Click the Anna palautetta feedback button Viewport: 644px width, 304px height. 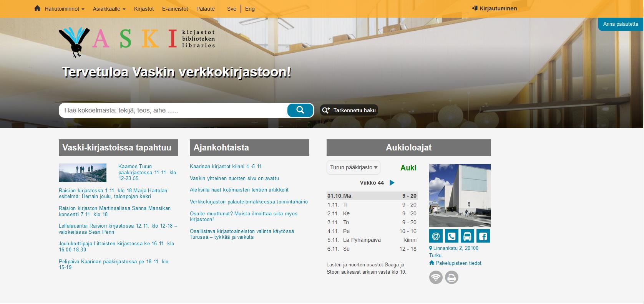(621, 24)
